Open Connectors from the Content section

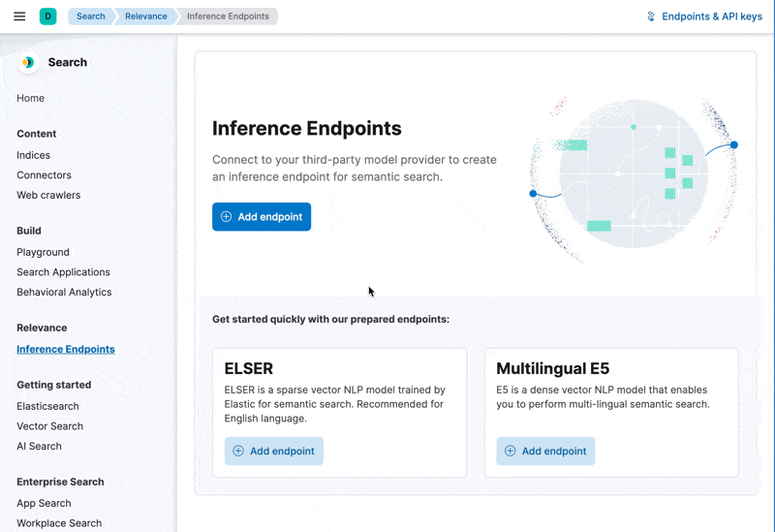[44, 175]
